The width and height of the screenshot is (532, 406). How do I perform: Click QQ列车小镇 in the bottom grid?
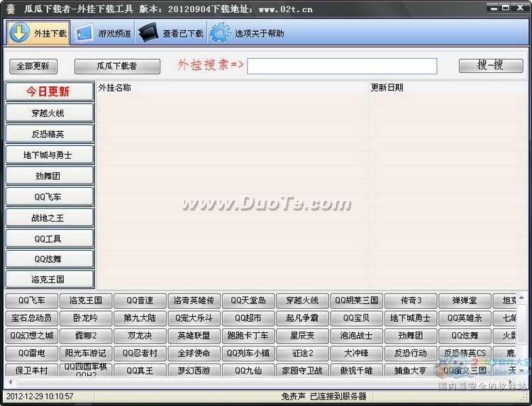[248, 354]
